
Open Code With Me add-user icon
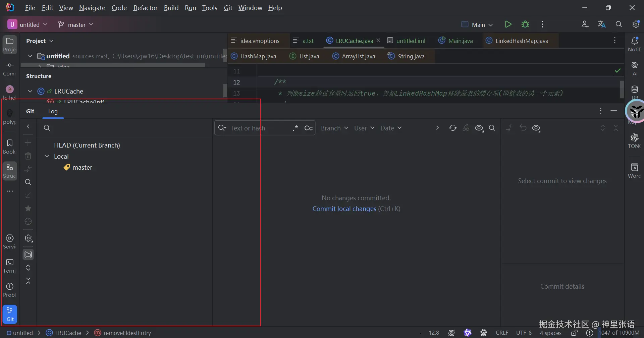pyautogui.click(x=585, y=24)
